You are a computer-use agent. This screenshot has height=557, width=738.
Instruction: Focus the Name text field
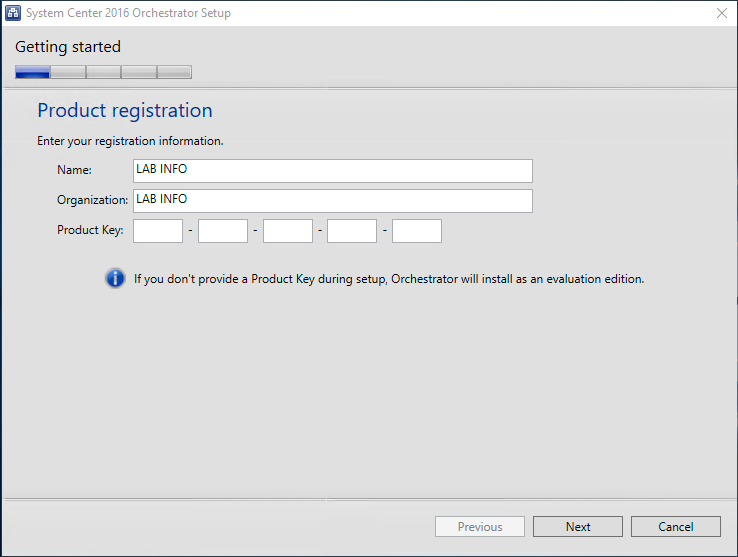[332, 171]
